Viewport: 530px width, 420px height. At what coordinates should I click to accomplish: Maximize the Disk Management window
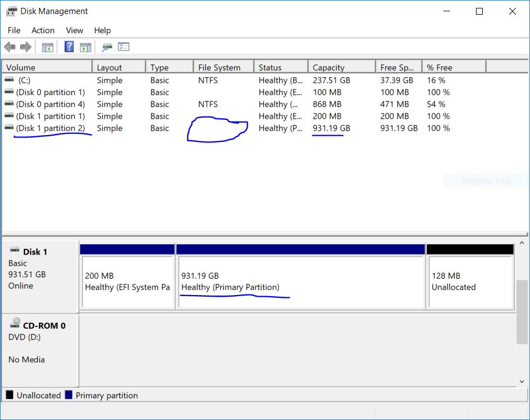(479, 11)
